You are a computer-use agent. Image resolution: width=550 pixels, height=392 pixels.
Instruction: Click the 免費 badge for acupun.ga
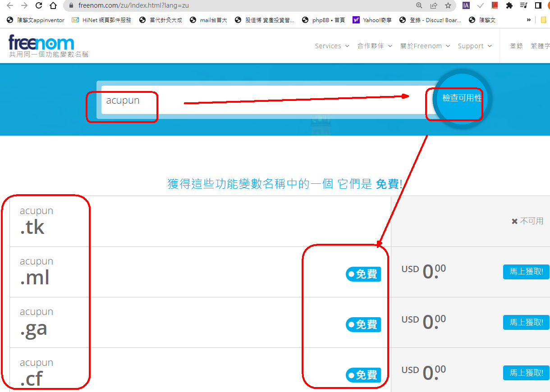coord(363,324)
